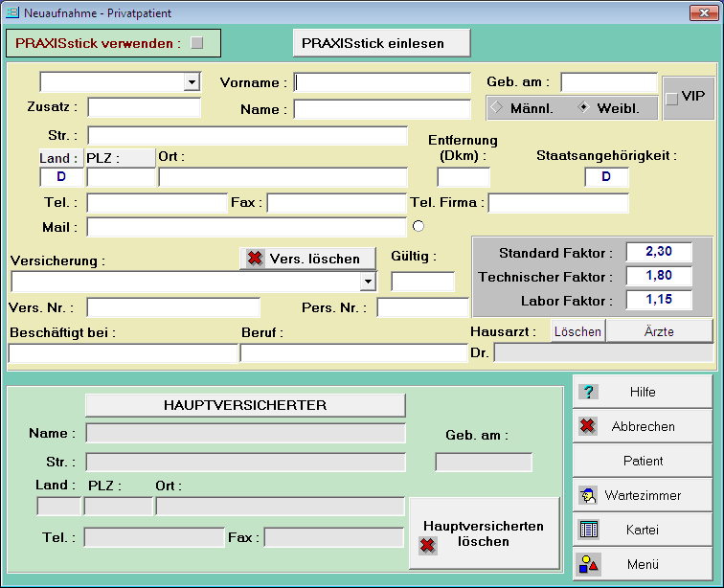The image size is (724, 588).
Task: Open the Kartei button
Action: coord(643,530)
